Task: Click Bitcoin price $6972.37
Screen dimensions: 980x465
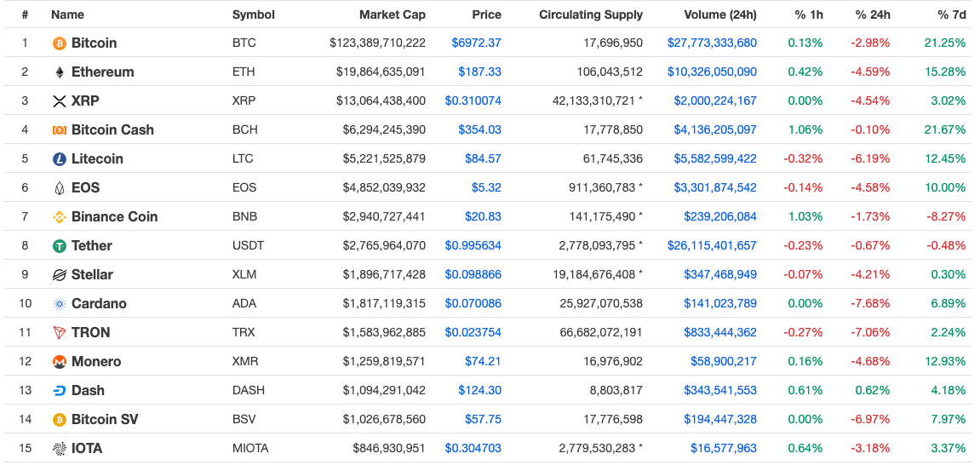Action: click(x=476, y=43)
